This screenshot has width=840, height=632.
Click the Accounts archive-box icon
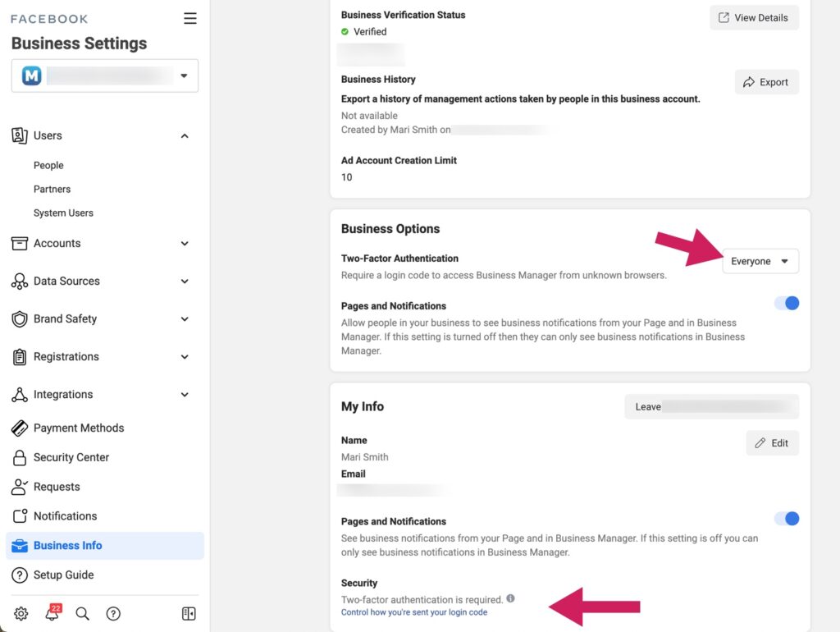click(20, 244)
